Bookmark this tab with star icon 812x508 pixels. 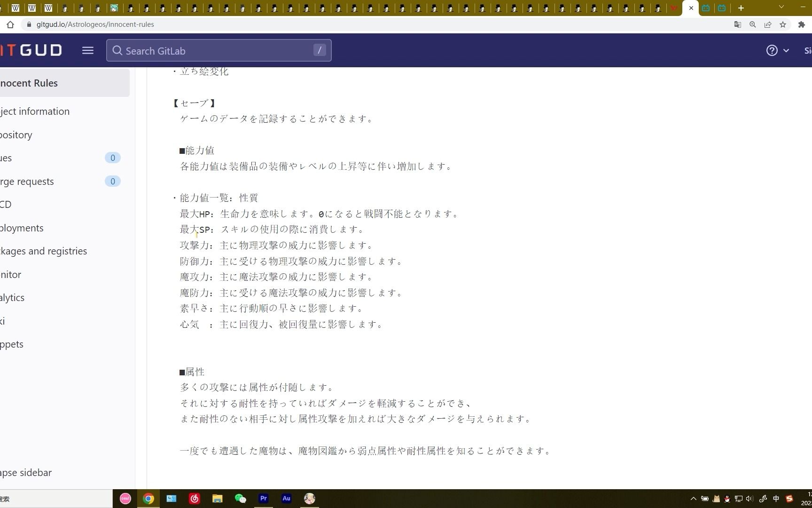pyautogui.click(x=783, y=24)
